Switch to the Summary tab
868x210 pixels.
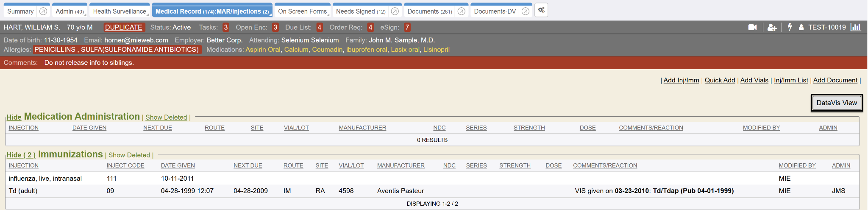pyautogui.click(x=20, y=11)
